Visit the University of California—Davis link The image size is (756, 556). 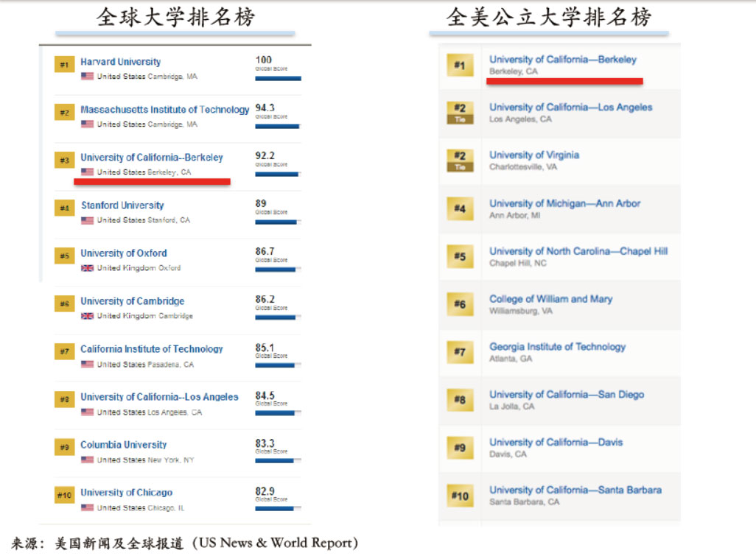[x=556, y=442]
